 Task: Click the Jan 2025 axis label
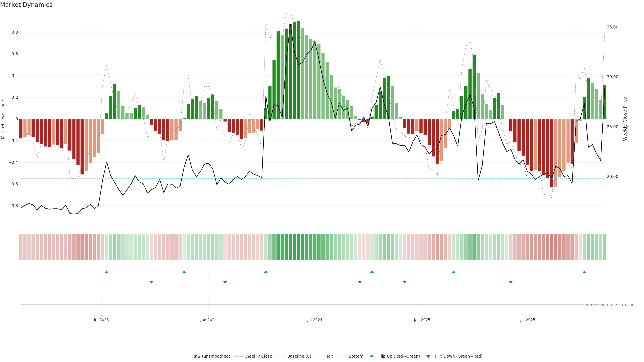pos(422,320)
